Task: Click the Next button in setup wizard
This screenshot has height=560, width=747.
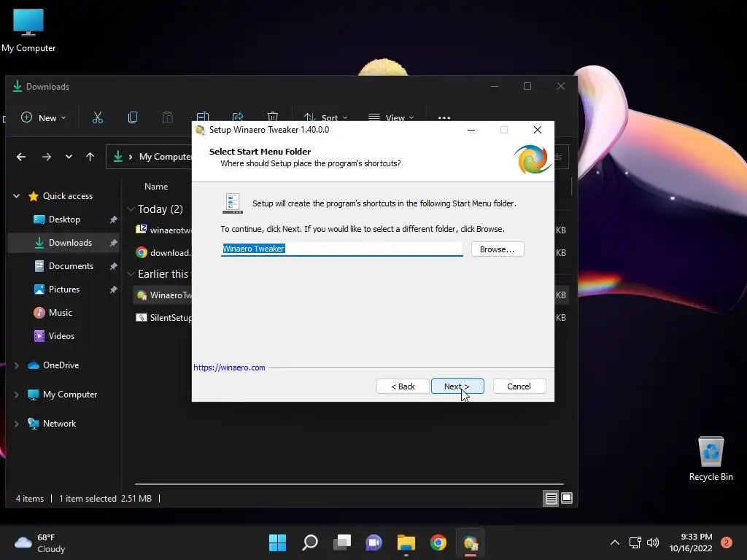Action: coord(457,386)
